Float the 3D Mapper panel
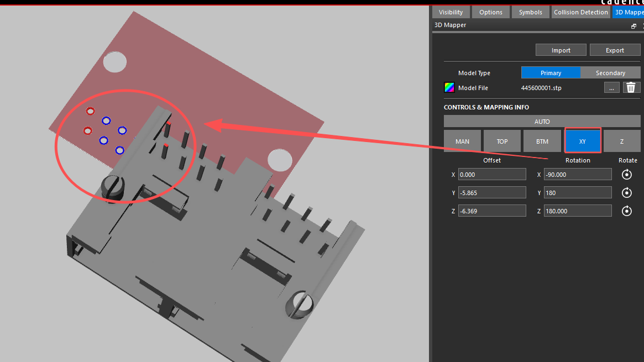This screenshot has width=644, height=362. point(633,26)
